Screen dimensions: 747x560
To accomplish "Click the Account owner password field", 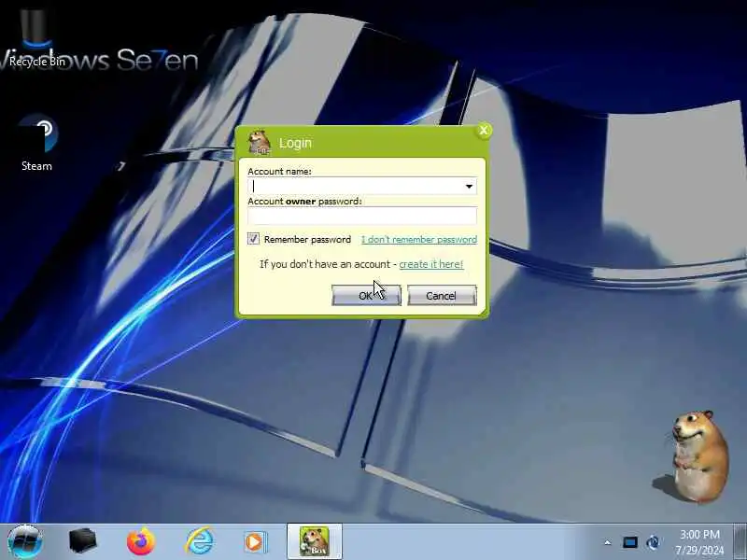I will [x=362, y=216].
